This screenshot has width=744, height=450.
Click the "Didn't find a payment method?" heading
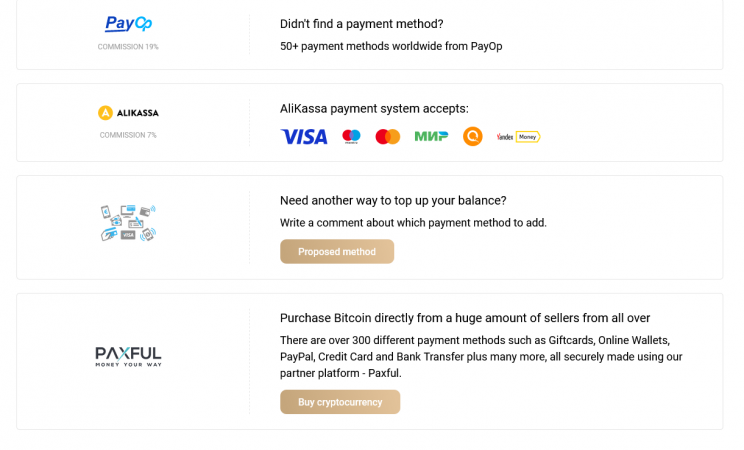pyautogui.click(x=361, y=24)
